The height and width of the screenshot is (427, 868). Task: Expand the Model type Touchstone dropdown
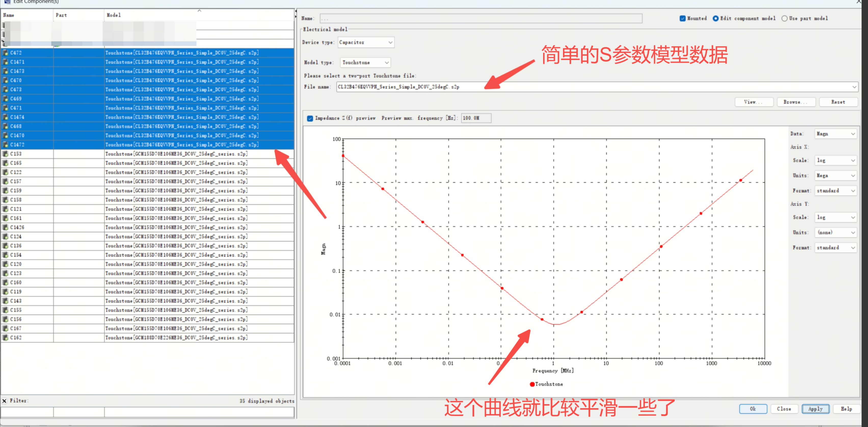365,63
